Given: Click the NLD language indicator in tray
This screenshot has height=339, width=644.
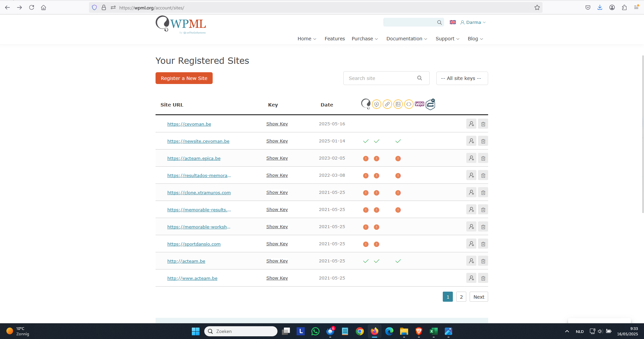Looking at the screenshot, I should click(x=579, y=332).
